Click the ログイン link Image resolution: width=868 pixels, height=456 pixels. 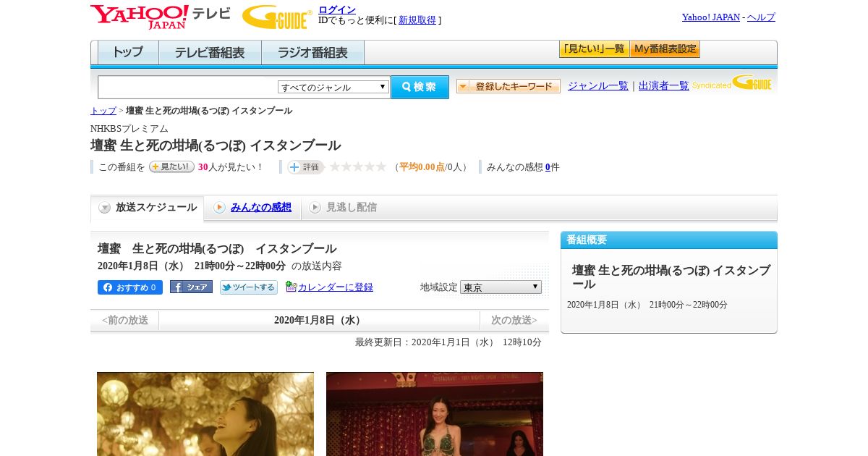(337, 9)
